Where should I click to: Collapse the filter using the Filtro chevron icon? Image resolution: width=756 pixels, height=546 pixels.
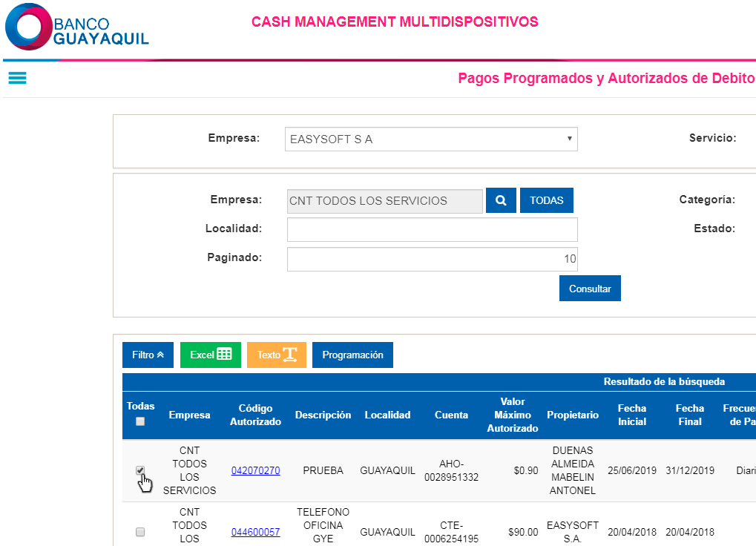(160, 355)
